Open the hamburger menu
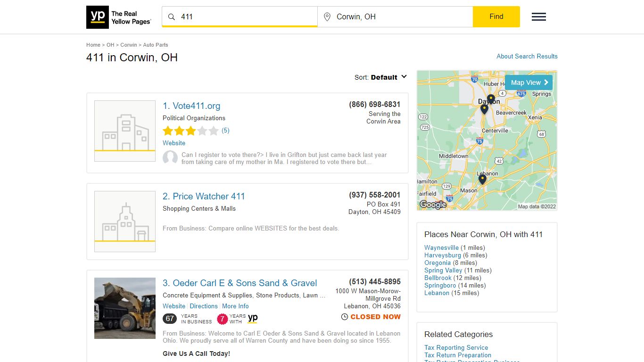This screenshot has width=644, height=362. coord(539,17)
